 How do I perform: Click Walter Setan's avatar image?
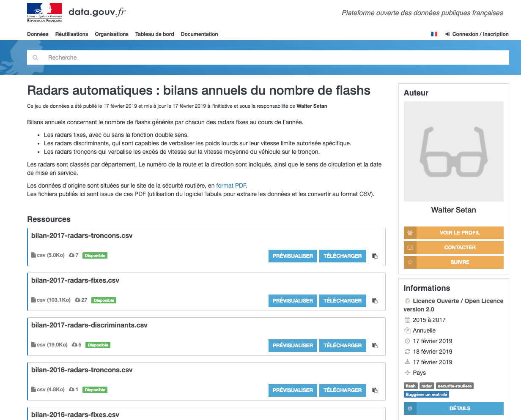(x=453, y=151)
